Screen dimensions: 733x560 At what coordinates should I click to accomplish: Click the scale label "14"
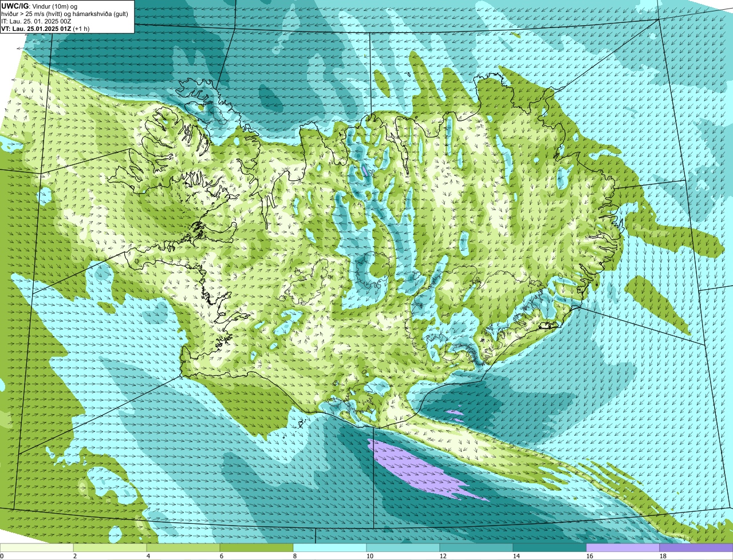[x=517, y=556]
